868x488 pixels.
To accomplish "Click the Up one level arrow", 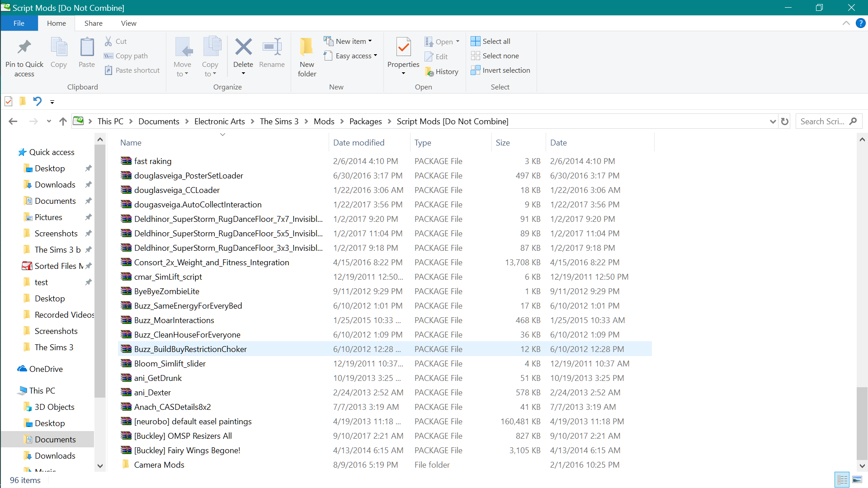I will (x=63, y=121).
